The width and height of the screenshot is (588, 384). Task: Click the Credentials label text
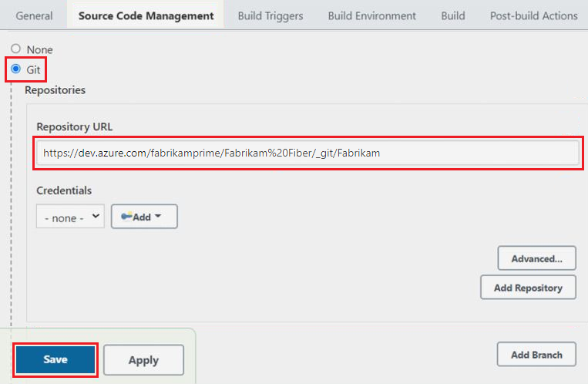pyautogui.click(x=64, y=190)
